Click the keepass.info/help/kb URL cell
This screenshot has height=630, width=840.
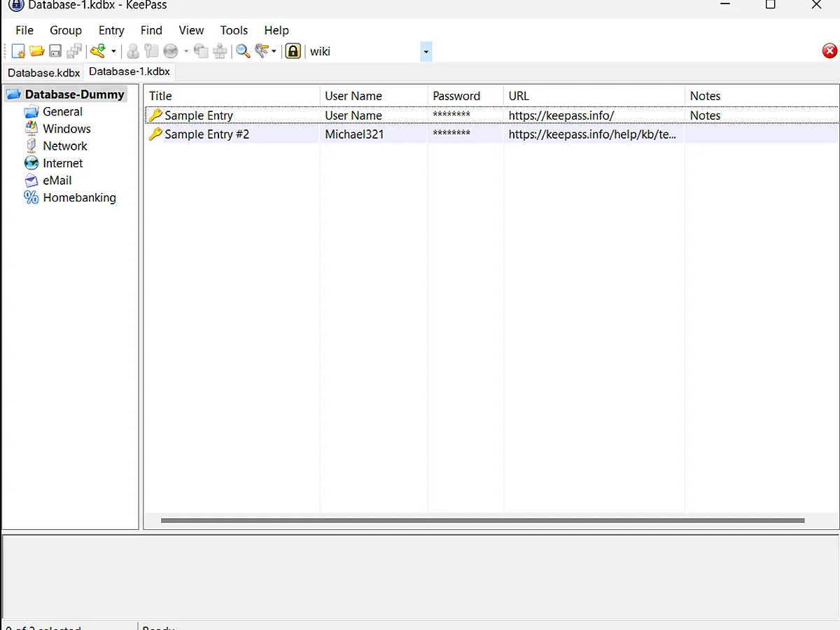592,134
